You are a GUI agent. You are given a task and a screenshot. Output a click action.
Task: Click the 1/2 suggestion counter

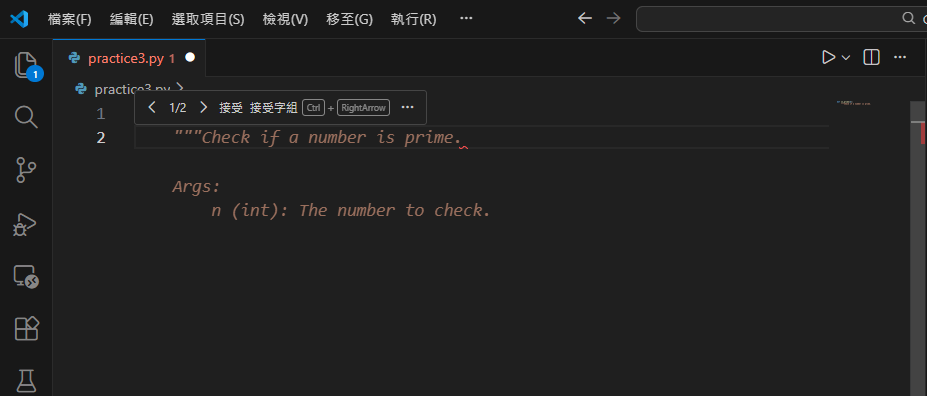coord(178,108)
